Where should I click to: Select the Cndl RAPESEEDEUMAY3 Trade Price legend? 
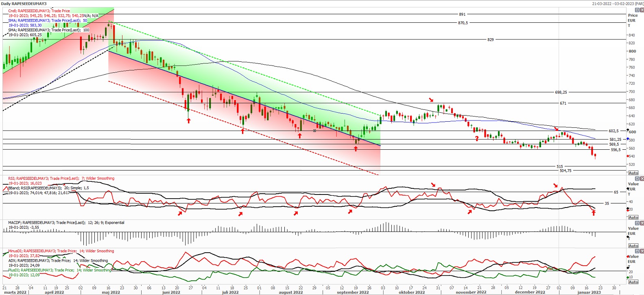coord(39,11)
